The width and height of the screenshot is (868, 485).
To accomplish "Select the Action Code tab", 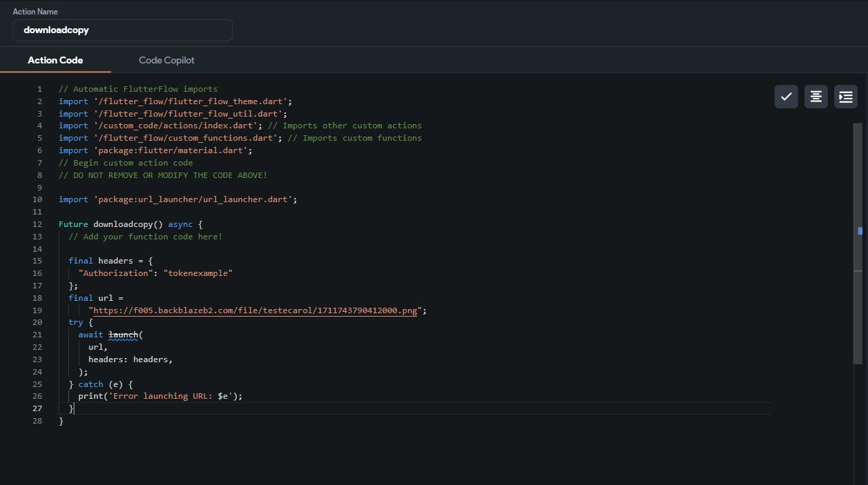I will pyautogui.click(x=55, y=60).
